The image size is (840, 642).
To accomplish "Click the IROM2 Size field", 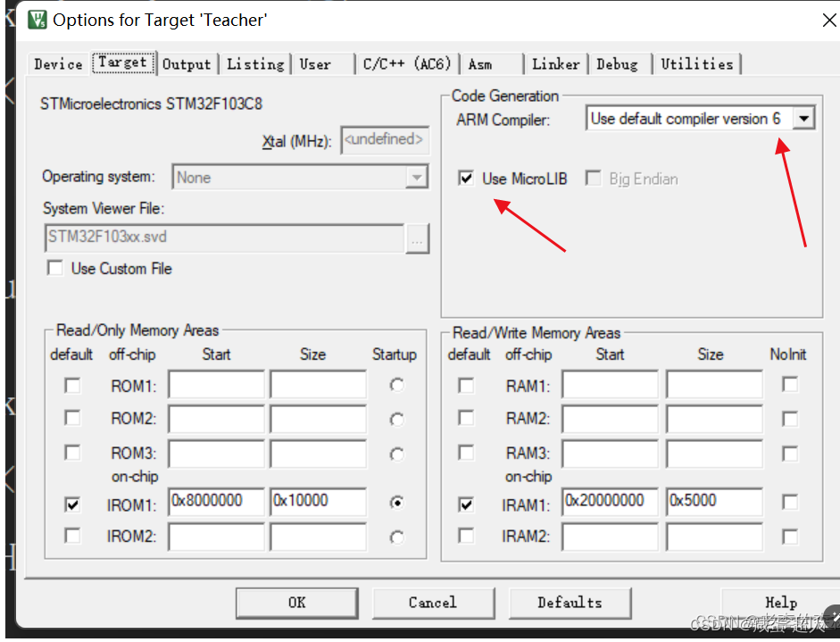I will coord(318,537).
